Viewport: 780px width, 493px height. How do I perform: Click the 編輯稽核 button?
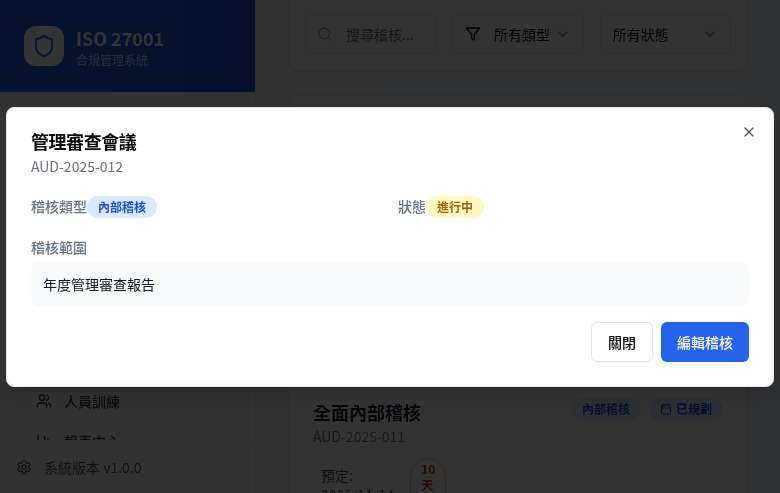[x=704, y=342]
